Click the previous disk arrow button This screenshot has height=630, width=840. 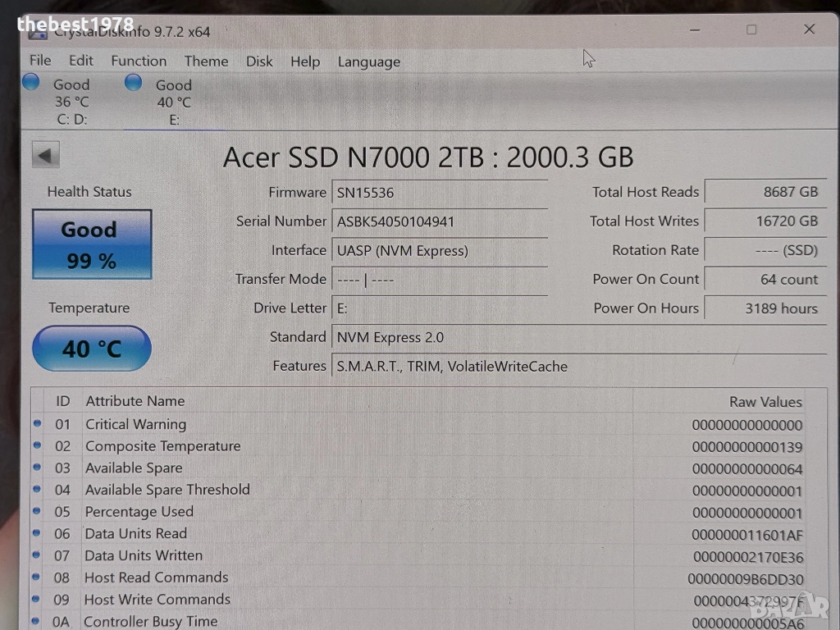46,155
